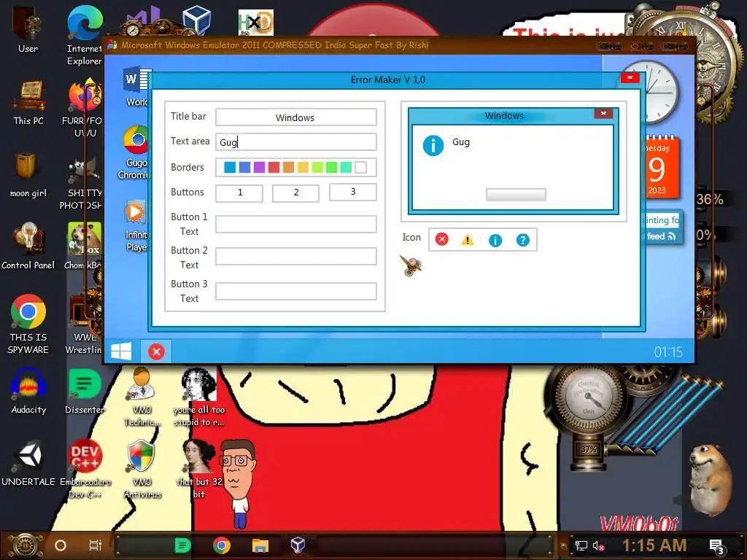
Task: Click the feed gadget with RSS symbol
Action: point(662,227)
